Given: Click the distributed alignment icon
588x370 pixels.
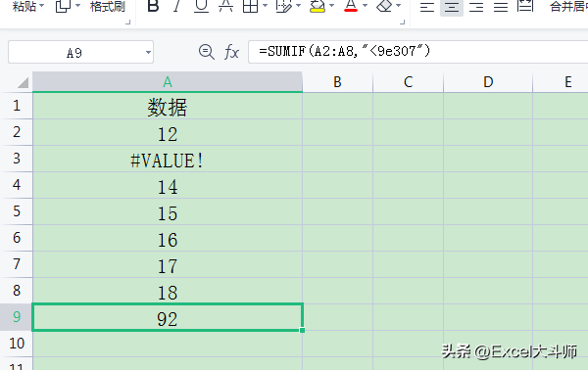Looking at the screenshot, I should [x=525, y=6].
